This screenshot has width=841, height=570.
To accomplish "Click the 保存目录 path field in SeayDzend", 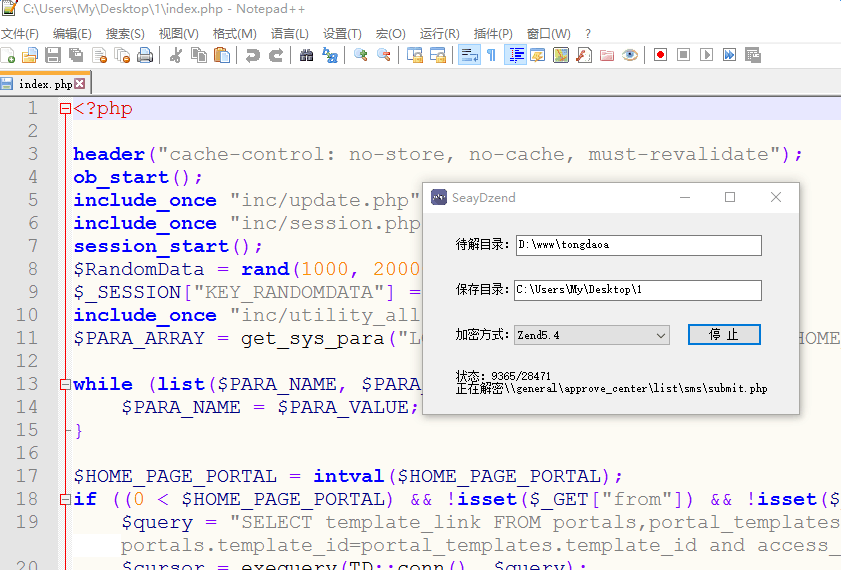I will (x=638, y=290).
